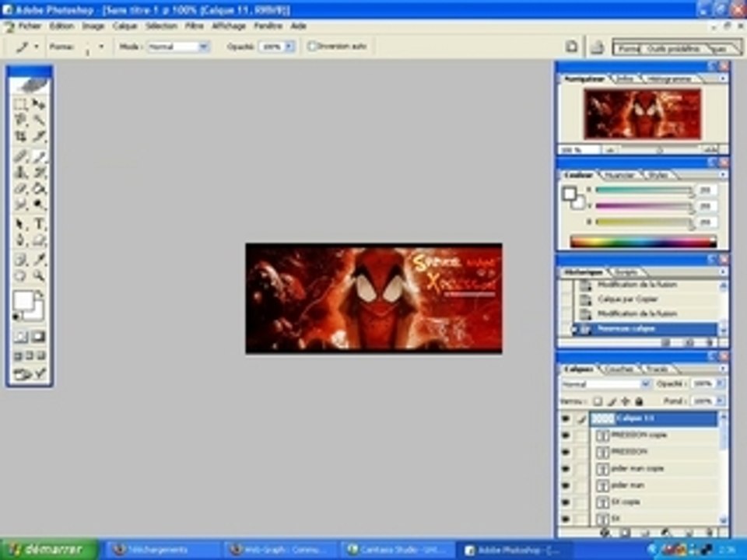Screen dimensions: 747x560
Task: Switch to the Couches tab
Action: 620,369
